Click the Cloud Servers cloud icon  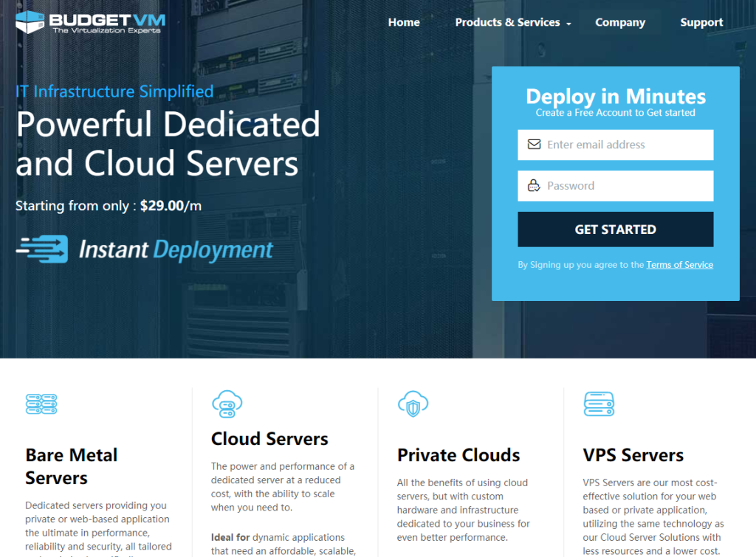(227, 404)
